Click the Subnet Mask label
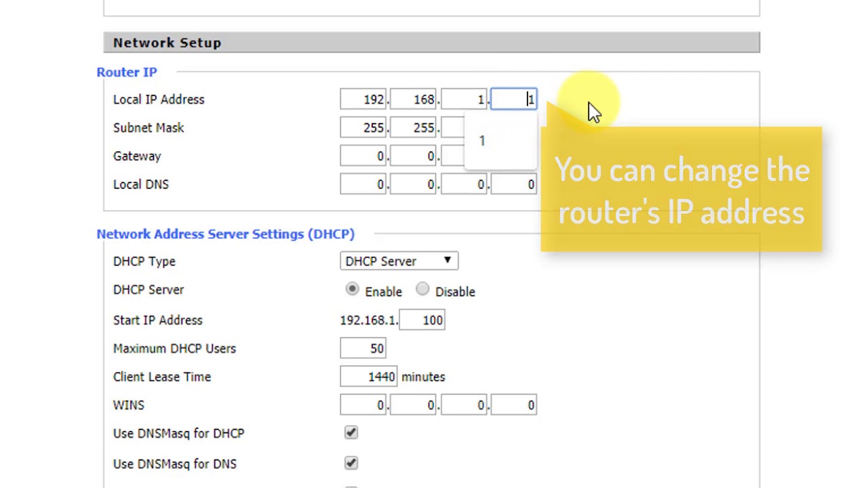This screenshot has width=868, height=488. click(149, 128)
